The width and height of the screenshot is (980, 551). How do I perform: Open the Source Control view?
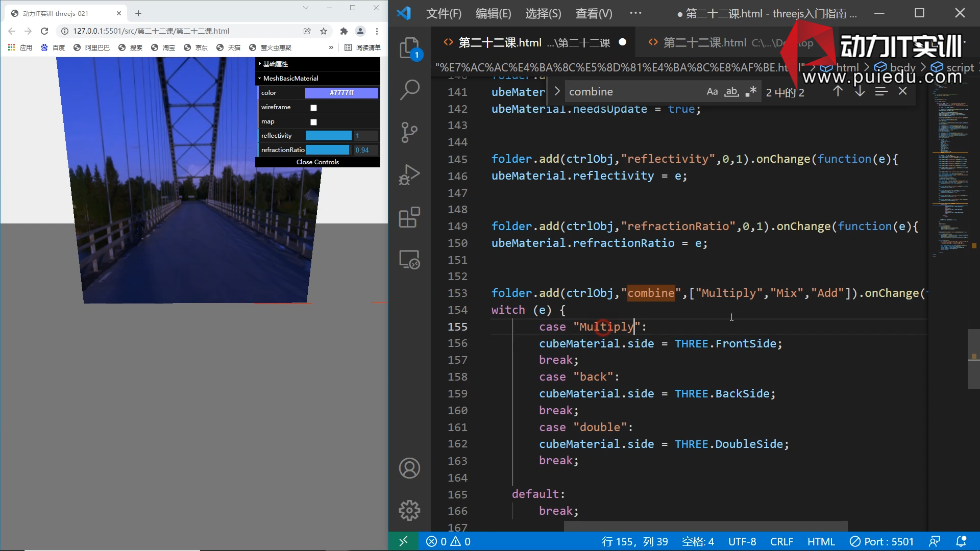tap(410, 133)
